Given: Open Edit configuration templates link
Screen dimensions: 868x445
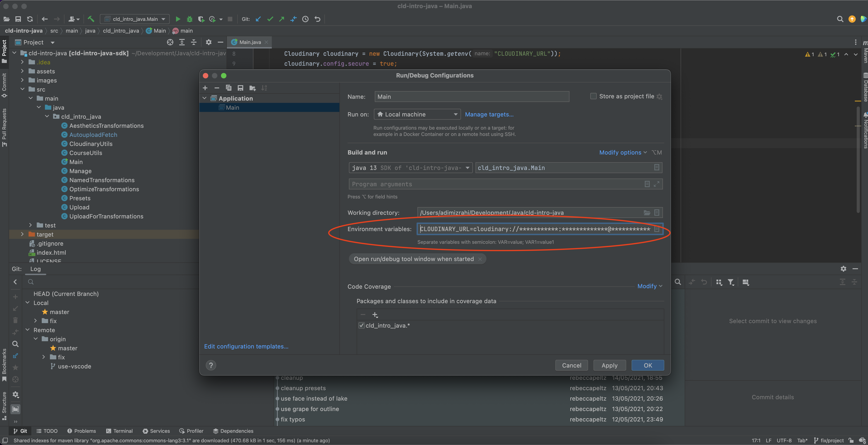Looking at the screenshot, I should [x=246, y=346].
